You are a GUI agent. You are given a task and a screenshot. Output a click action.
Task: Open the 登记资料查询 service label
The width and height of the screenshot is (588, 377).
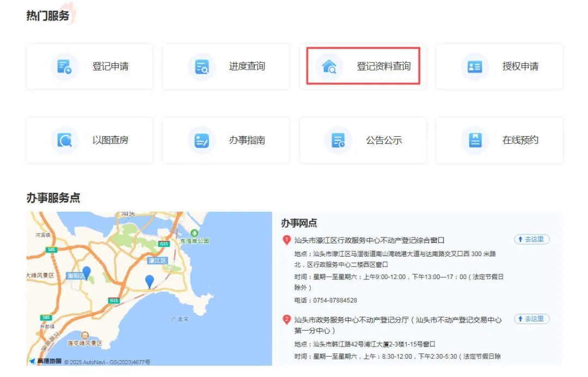tap(384, 67)
